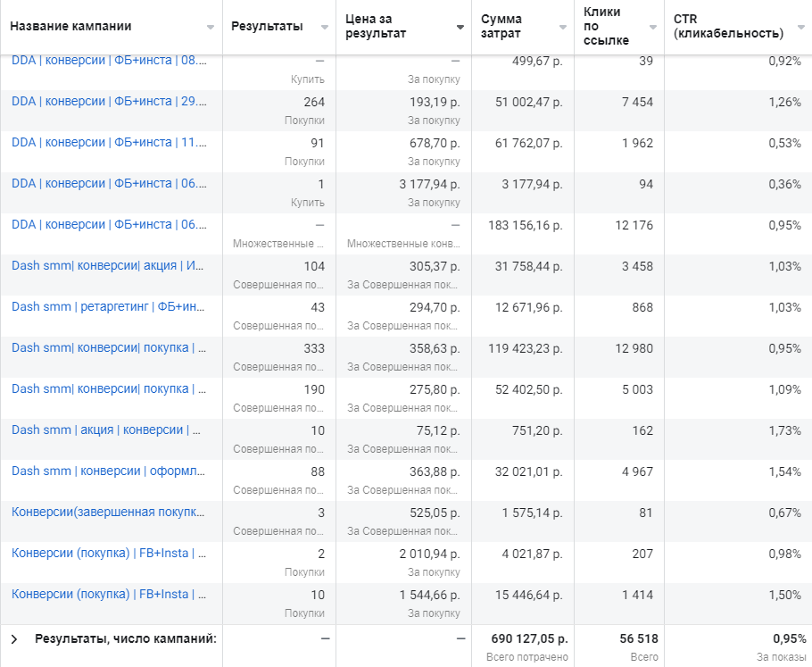Screen dimensions: 812x667
Task: Click the total spend 690 127,05 р. cell
Action: [x=529, y=638]
